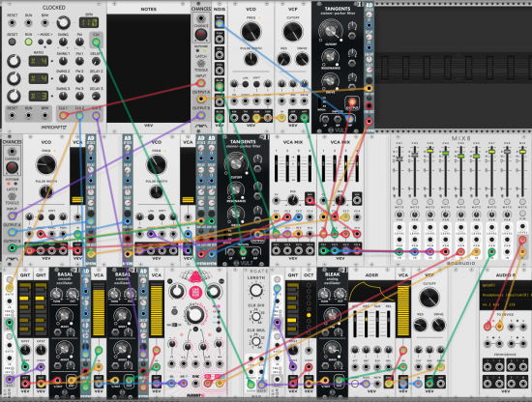Click the gray RESET button on Clocked
Screen dimensions: 532x402
click(x=13, y=42)
